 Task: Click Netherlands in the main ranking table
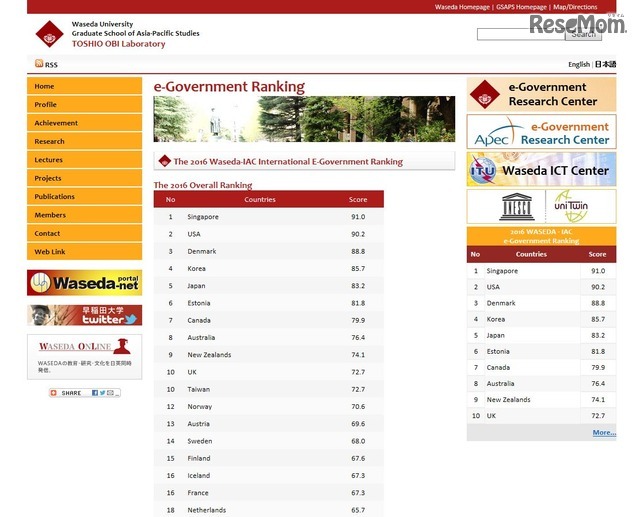(207, 510)
